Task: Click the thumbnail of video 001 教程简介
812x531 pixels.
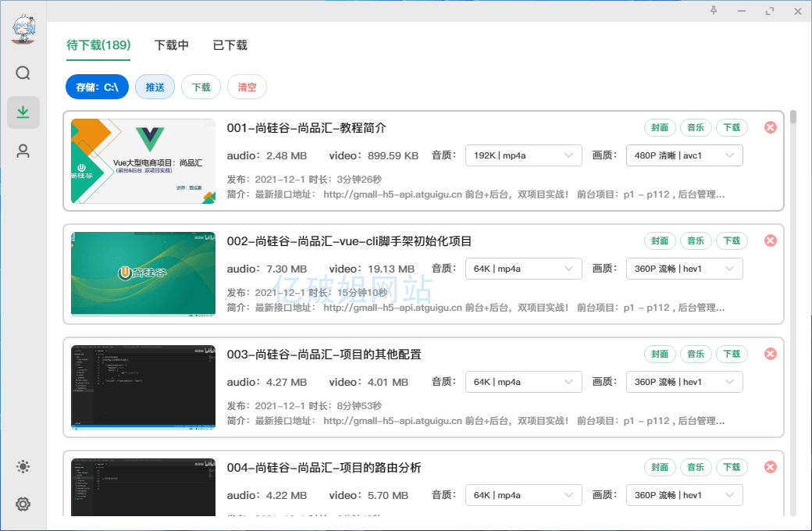Action: click(143, 161)
